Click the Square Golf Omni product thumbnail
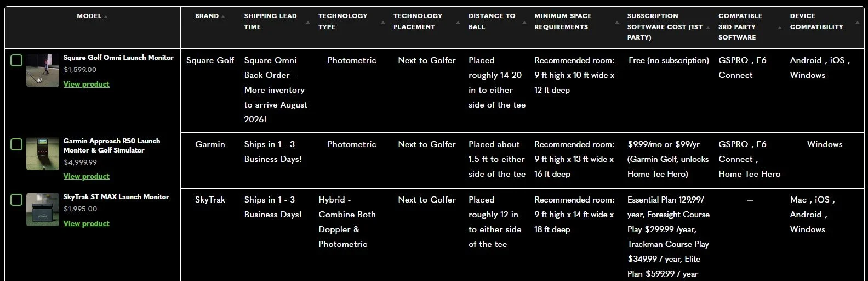 tap(43, 70)
